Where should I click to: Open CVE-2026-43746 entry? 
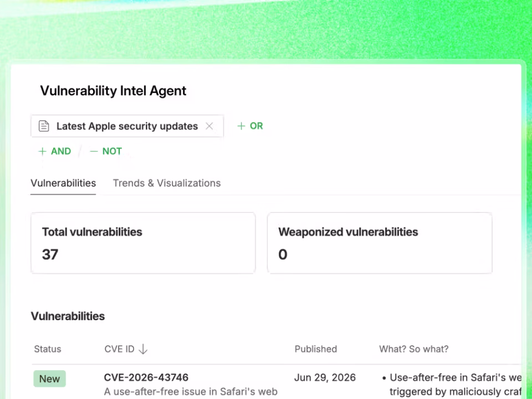(146, 377)
